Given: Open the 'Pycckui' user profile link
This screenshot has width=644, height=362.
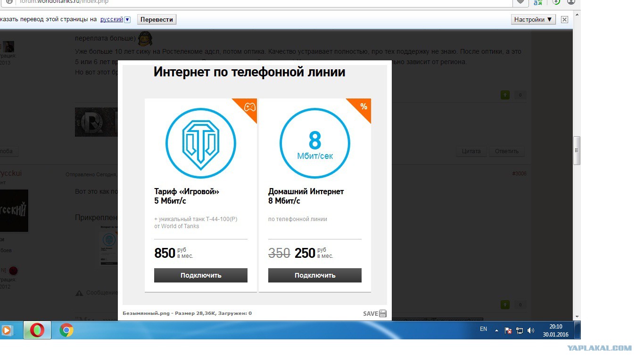Looking at the screenshot, I should pos(10,173).
